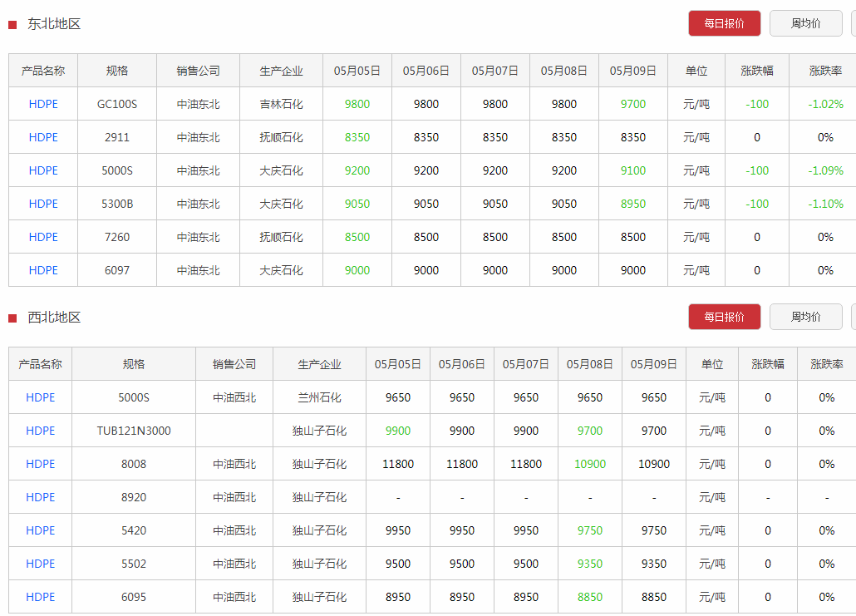The height and width of the screenshot is (616, 856).
Task: Open HDPE link for 5300B row
Action: click(43, 204)
